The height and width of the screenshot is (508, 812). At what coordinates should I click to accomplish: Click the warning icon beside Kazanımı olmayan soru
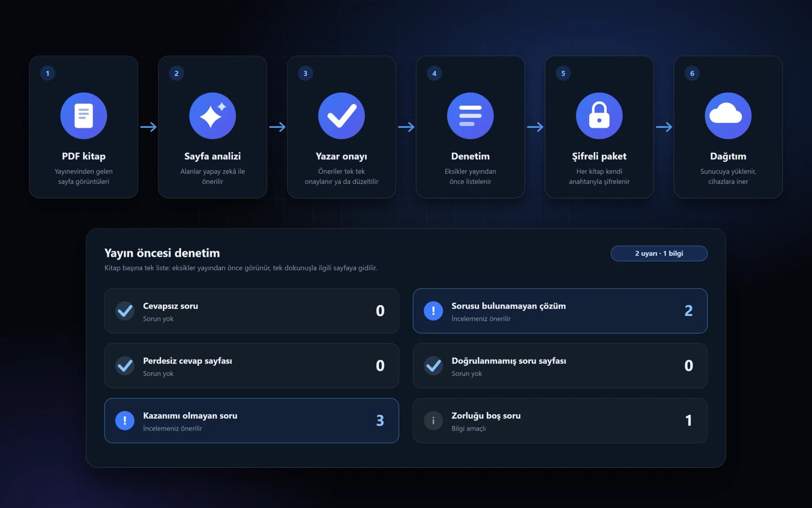point(125,420)
